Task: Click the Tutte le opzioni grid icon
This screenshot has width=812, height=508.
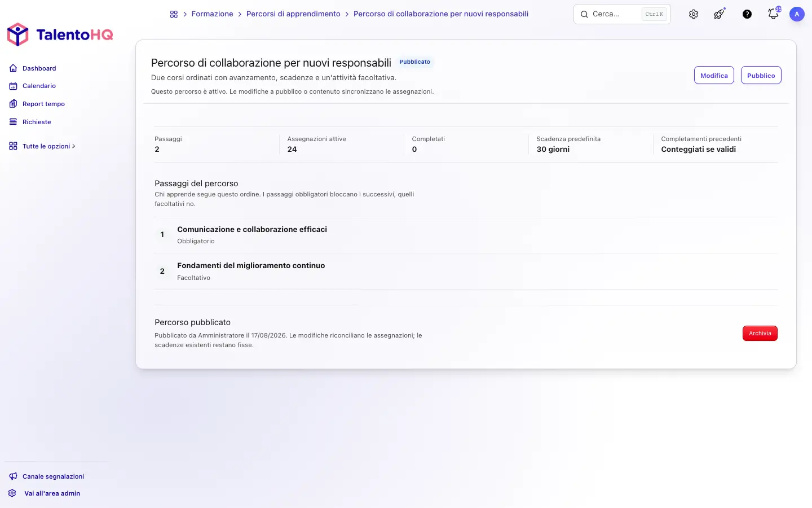Action: coord(13,146)
